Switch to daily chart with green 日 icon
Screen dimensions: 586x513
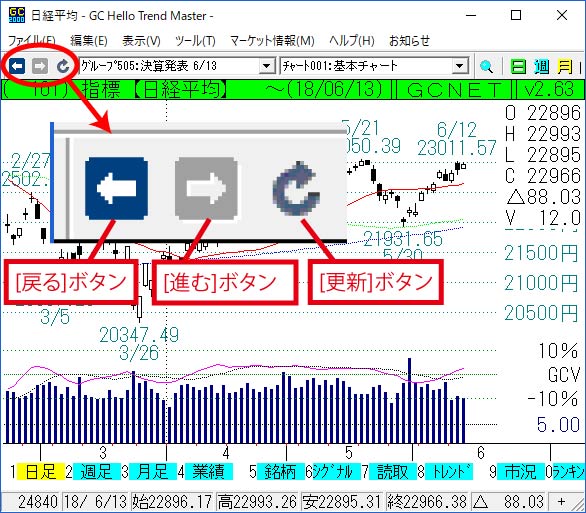pos(518,67)
